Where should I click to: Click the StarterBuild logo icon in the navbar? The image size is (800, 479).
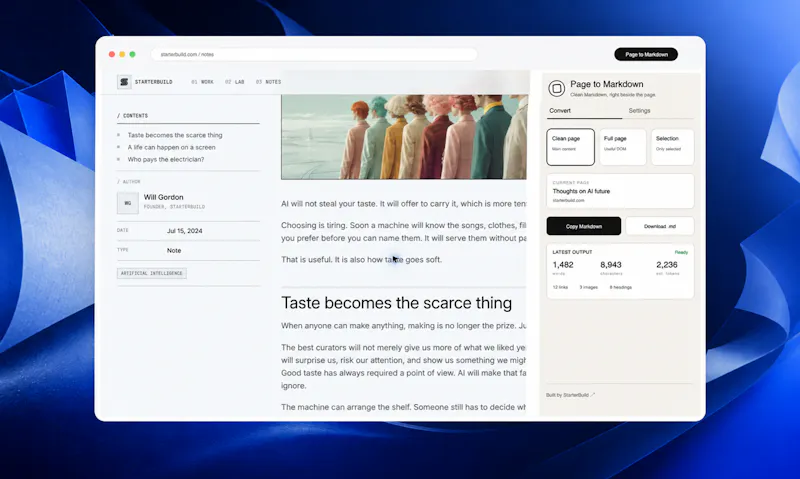click(x=124, y=82)
